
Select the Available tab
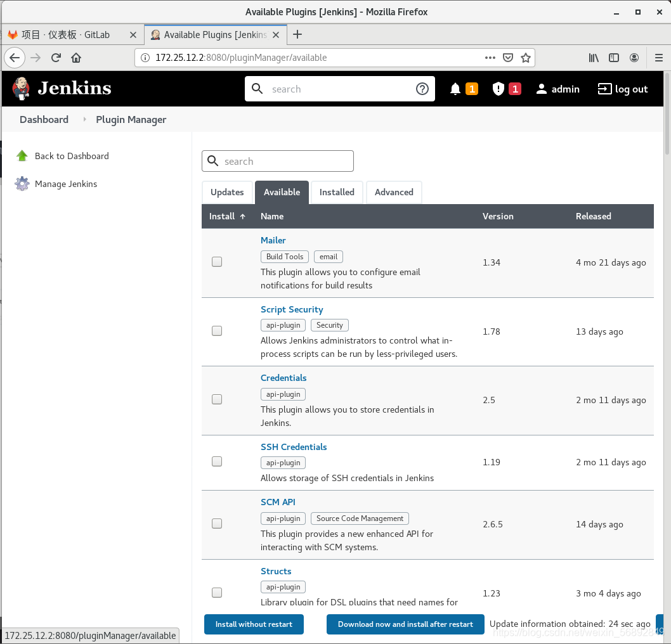coord(282,193)
